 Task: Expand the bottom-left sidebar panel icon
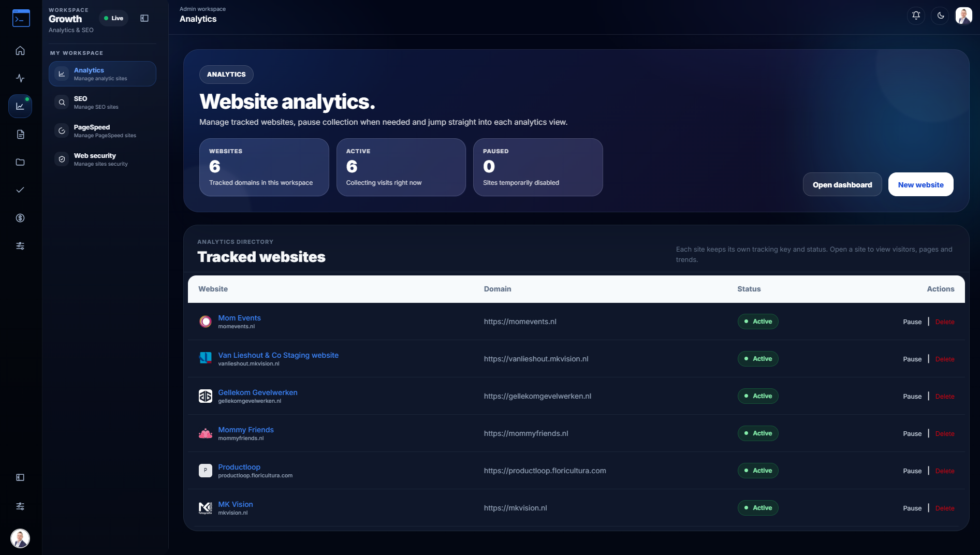pos(20,477)
